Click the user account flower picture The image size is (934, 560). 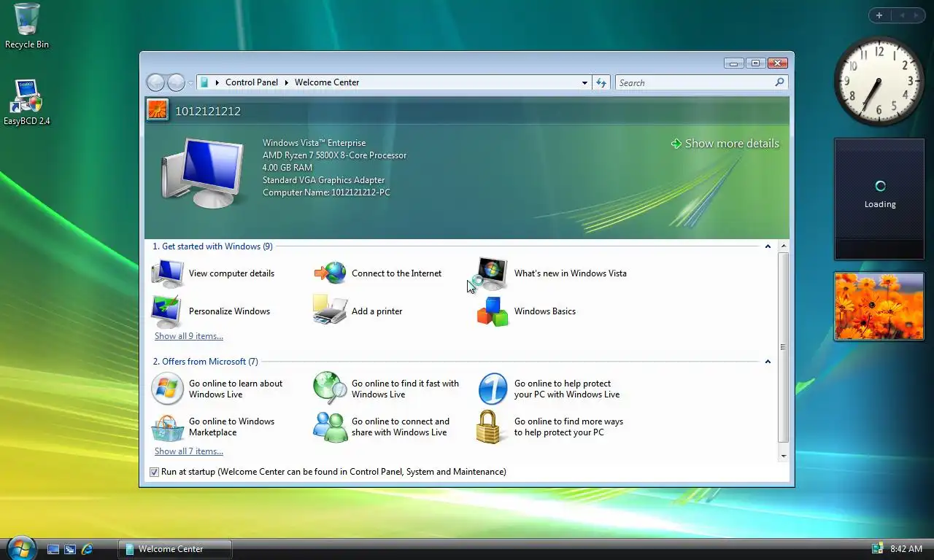point(158,110)
